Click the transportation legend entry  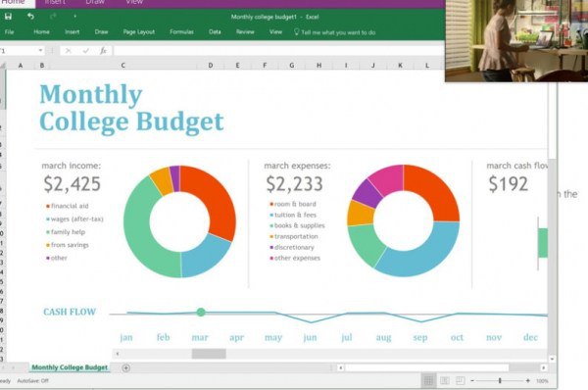click(294, 236)
